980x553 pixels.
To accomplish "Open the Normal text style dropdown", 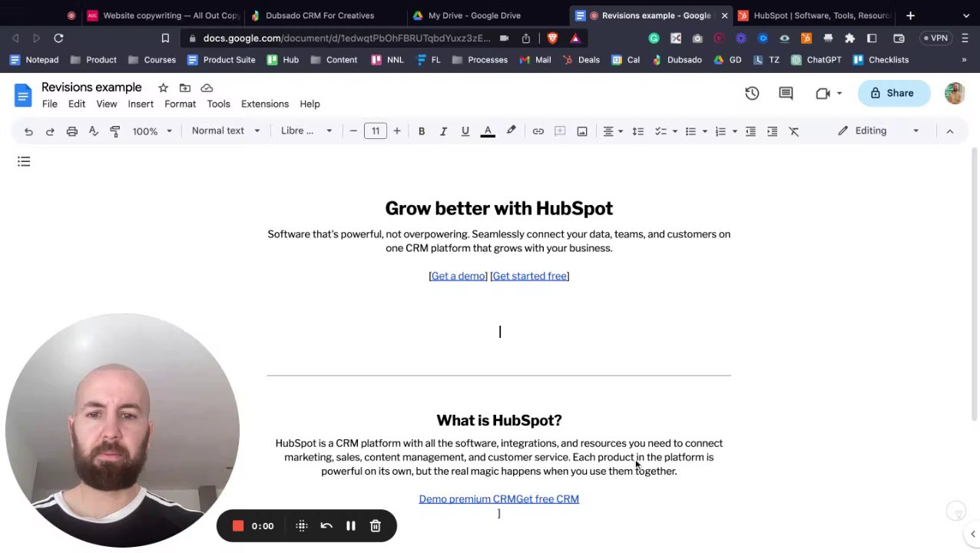I will (x=225, y=131).
